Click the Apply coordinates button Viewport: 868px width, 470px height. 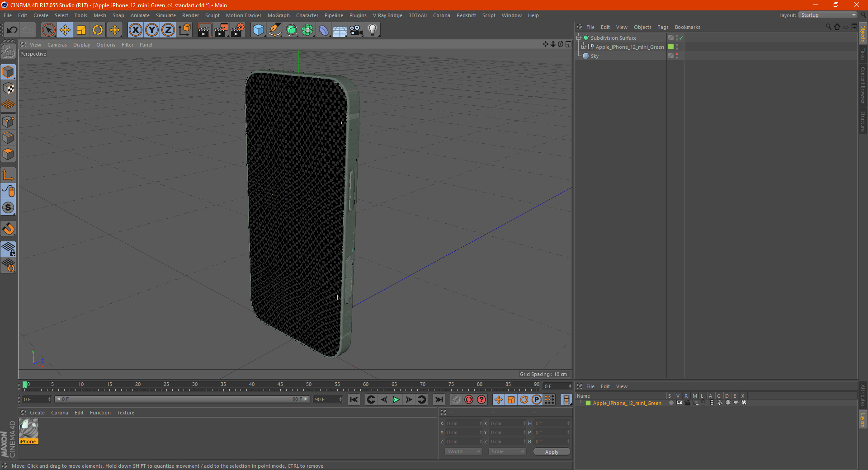(552, 452)
